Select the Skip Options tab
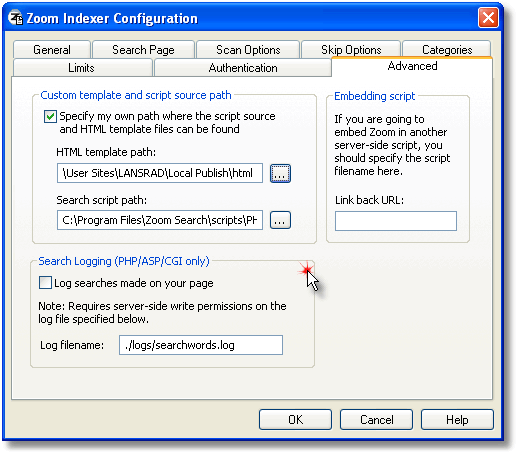This screenshot has width=518, height=455. coord(351,50)
